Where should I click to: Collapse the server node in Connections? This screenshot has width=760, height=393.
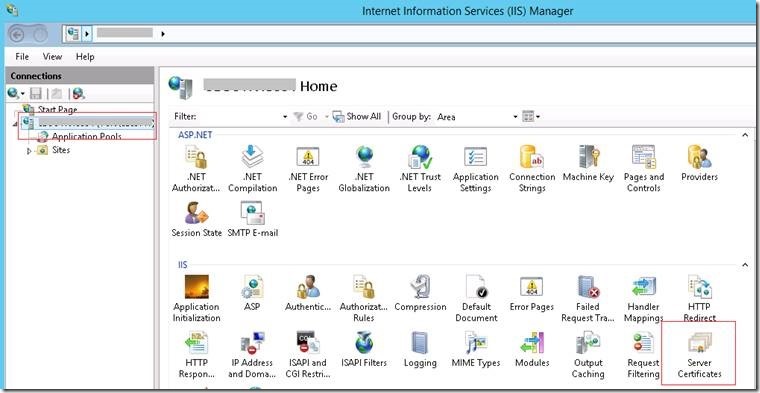click(15, 124)
